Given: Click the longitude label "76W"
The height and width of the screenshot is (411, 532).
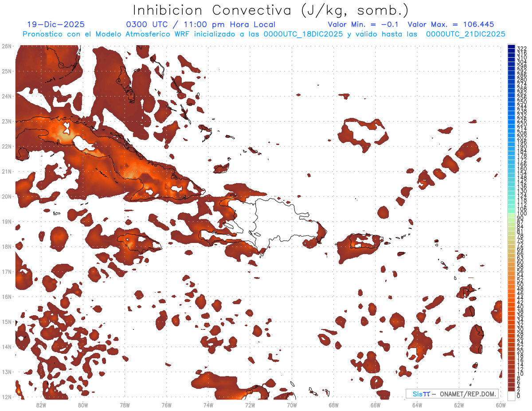Looking at the screenshot, I should [166, 404].
